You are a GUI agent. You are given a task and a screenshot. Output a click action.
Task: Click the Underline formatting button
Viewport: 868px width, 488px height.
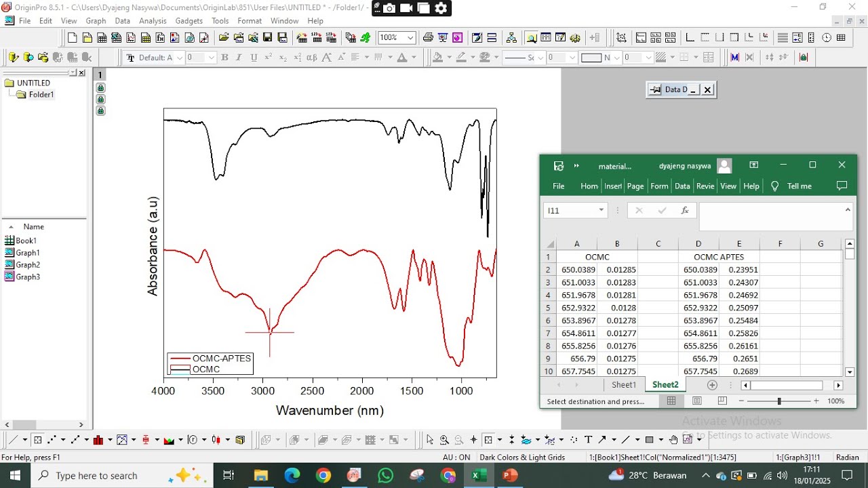point(254,58)
